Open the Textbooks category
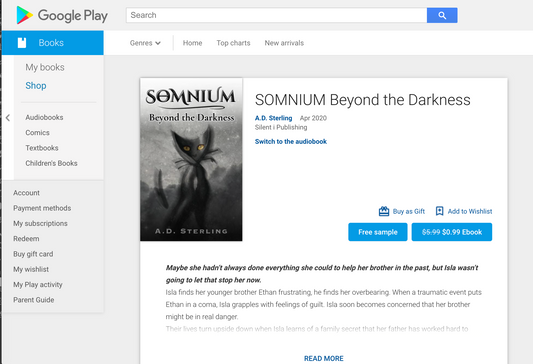Image resolution: width=533 pixels, height=364 pixels. click(42, 148)
